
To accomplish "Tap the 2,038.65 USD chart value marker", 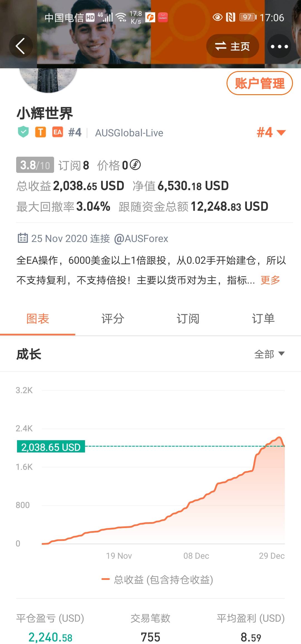I will click(x=51, y=447).
